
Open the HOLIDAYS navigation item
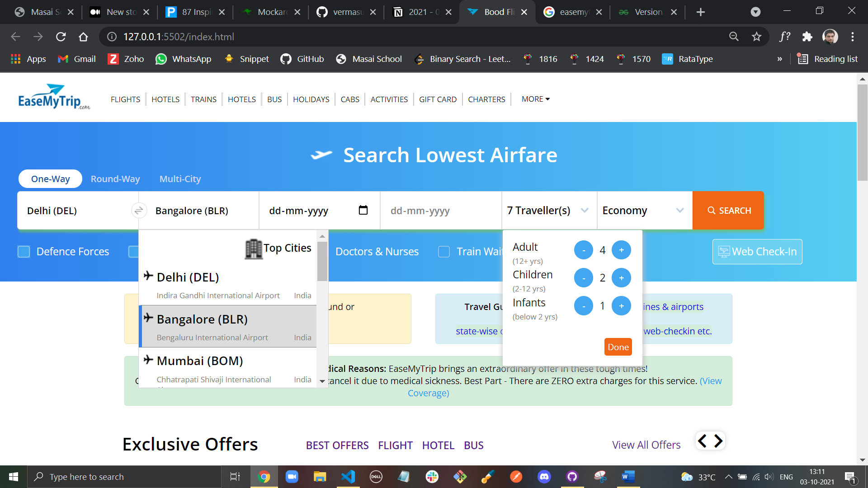(311, 99)
